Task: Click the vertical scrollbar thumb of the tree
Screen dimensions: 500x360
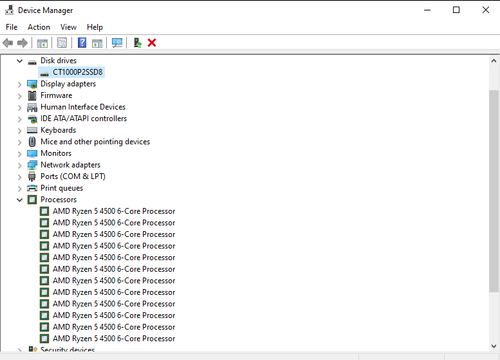Action: [x=494, y=191]
